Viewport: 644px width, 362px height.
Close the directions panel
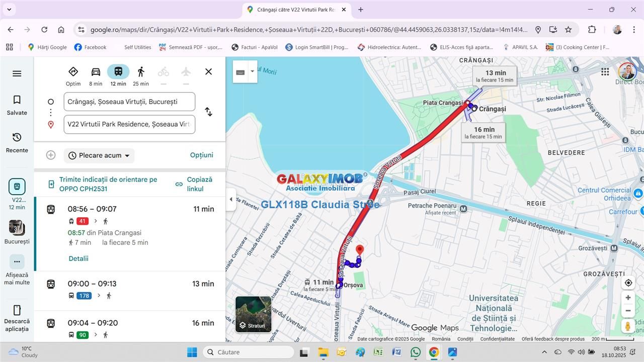[208, 72]
